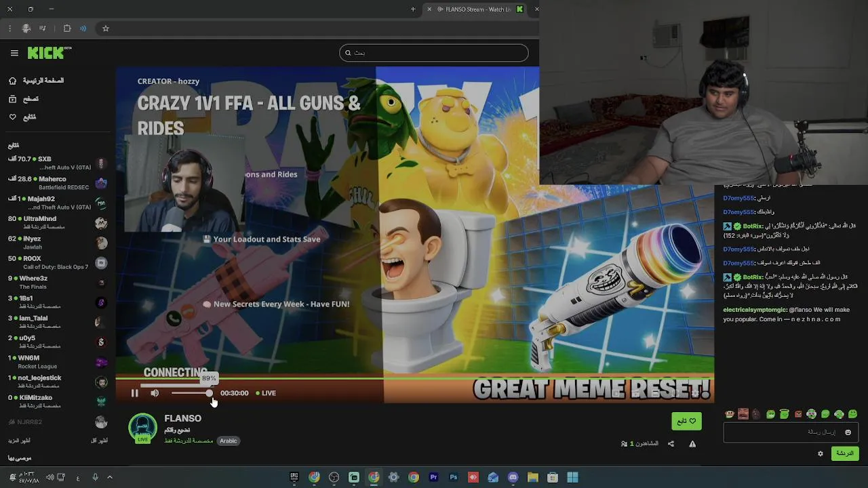Screen dimensions: 868x488
Task: Open the Browse sidebar item
Action: [24, 99]
